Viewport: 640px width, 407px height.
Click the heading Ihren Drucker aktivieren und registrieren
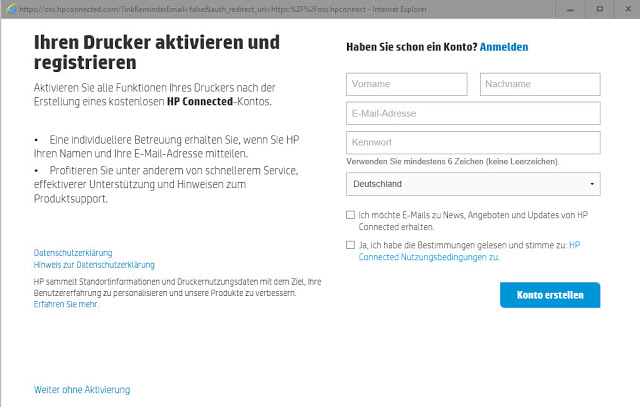157,52
